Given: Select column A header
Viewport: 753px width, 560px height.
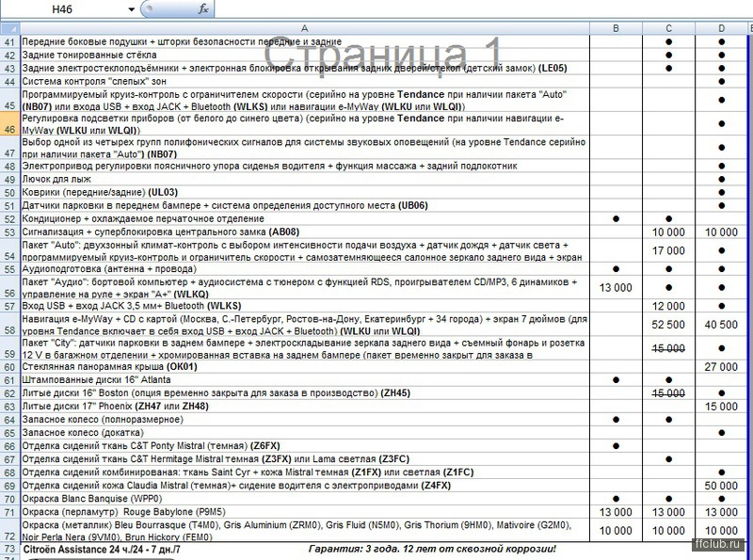Looking at the screenshot, I should pyautogui.click(x=305, y=28).
